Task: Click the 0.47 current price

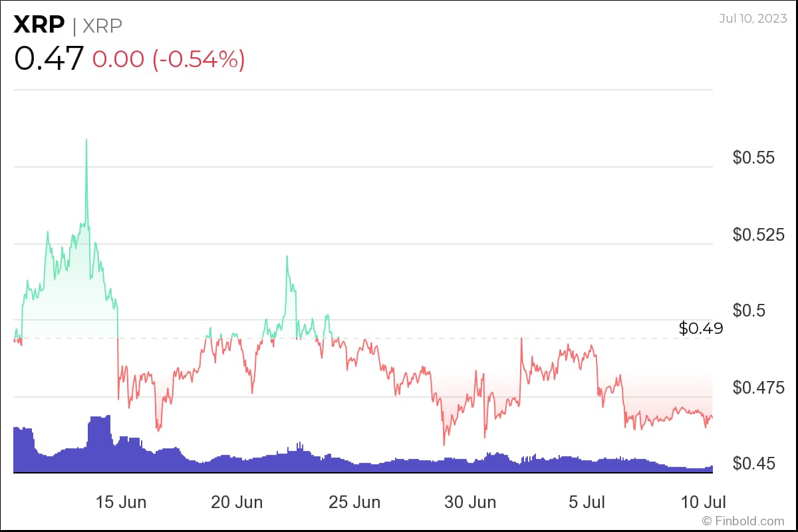Action: (x=49, y=59)
